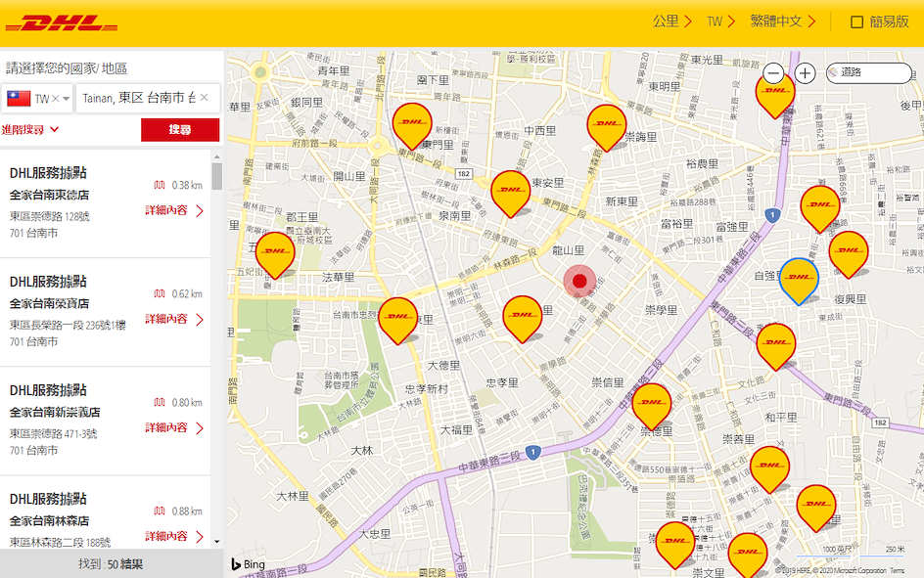Open the 公里 distance unit menu
924x578 pixels.
point(671,22)
